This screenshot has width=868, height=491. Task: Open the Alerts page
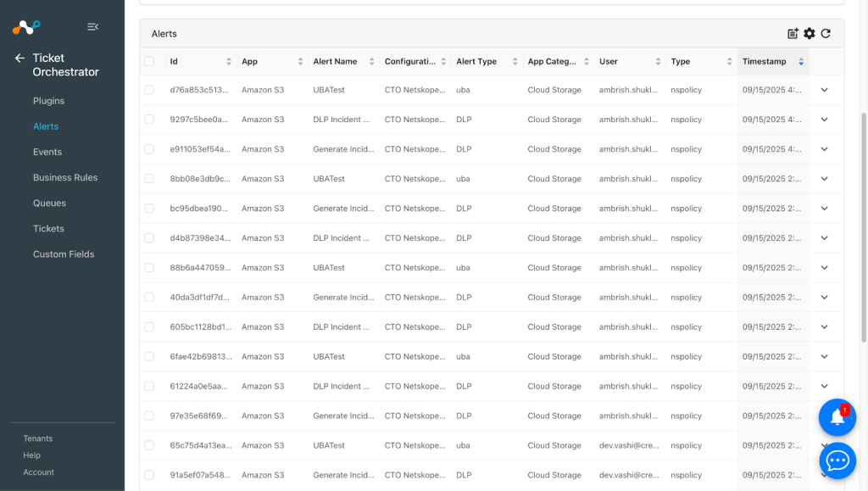click(x=46, y=126)
